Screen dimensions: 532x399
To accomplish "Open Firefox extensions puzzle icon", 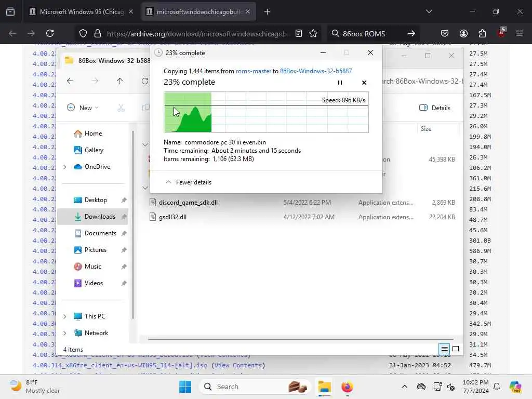I will pos(482,33).
